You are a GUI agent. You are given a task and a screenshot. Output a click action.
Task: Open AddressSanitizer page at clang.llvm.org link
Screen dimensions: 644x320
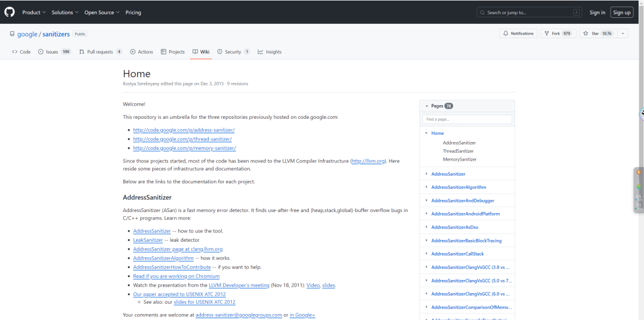tap(178, 250)
